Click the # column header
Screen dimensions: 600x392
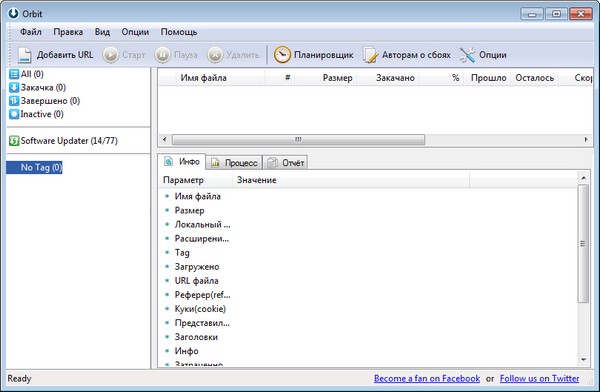(x=280, y=78)
